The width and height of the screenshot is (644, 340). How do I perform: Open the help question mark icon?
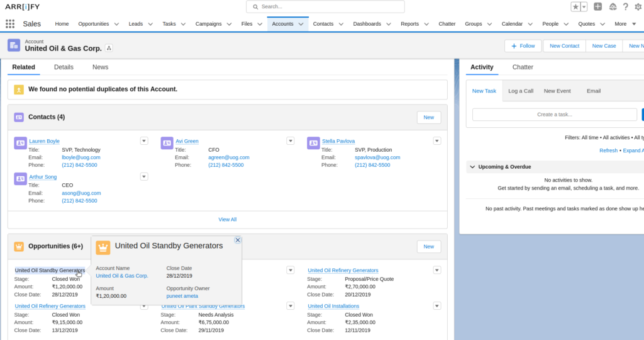(x=626, y=7)
